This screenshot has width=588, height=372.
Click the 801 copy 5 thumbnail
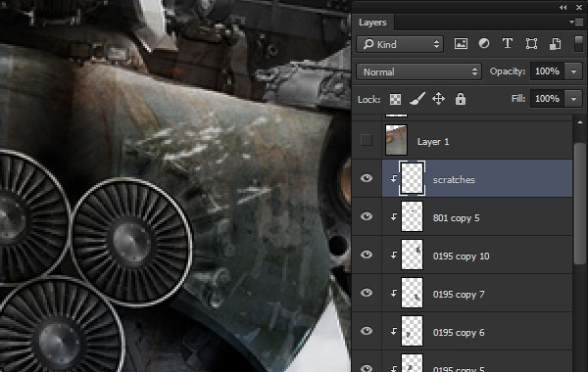tap(412, 216)
